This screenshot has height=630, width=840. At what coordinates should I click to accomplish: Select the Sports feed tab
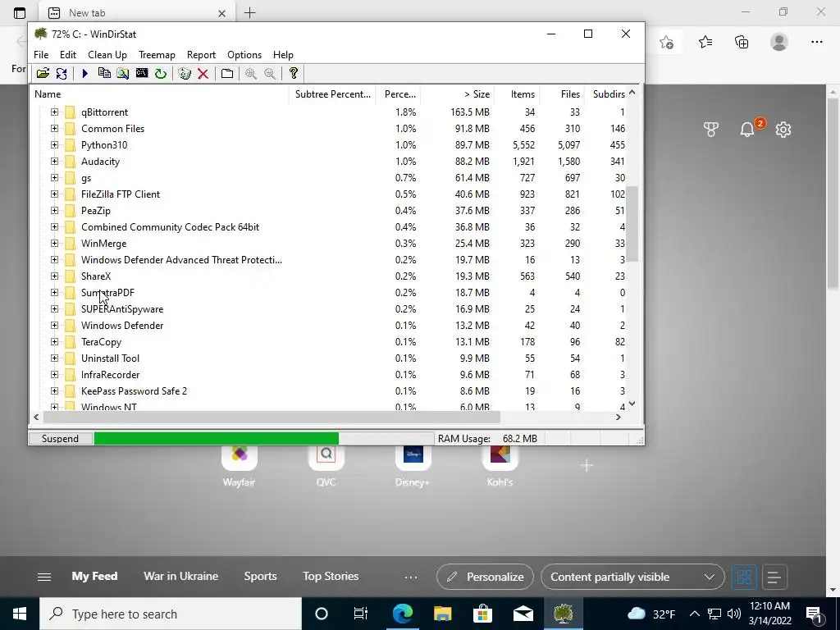point(260,577)
